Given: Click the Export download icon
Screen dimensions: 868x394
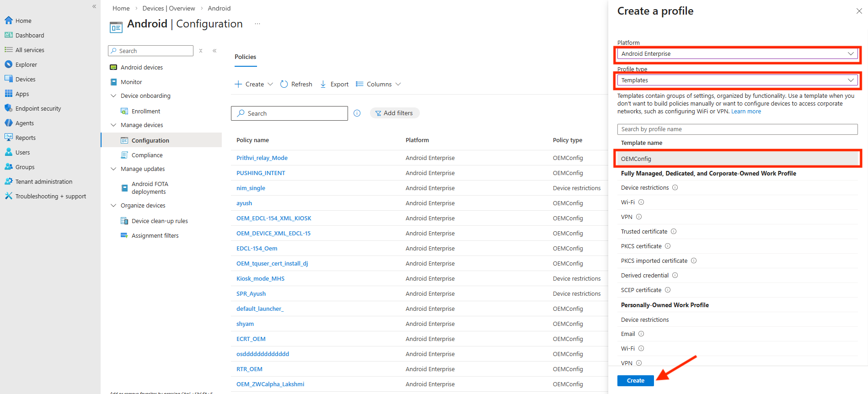Looking at the screenshot, I should [x=323, y=84].
